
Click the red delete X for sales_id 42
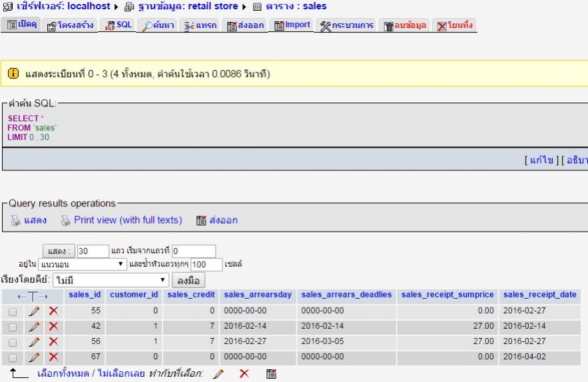click(53, 326)
